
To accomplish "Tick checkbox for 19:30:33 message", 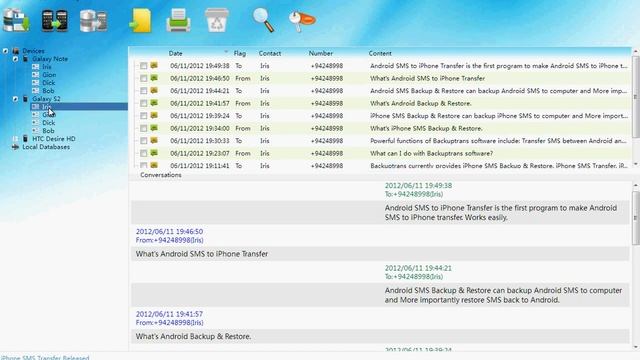I will (143, 141).
